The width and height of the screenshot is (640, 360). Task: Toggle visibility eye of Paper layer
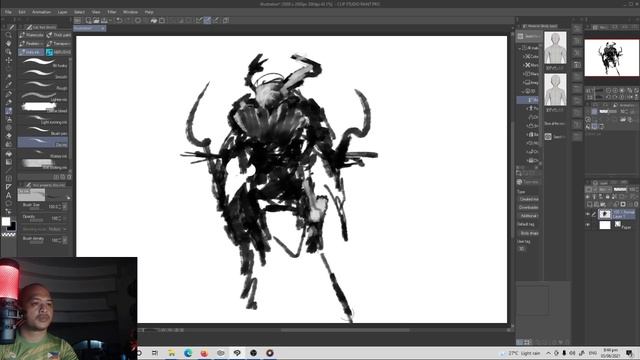click(588, 225)
